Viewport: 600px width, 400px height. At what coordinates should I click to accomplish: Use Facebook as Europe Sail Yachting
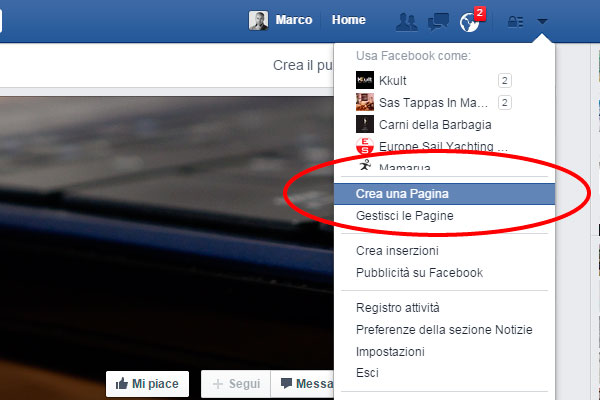[x=444, y=146]
